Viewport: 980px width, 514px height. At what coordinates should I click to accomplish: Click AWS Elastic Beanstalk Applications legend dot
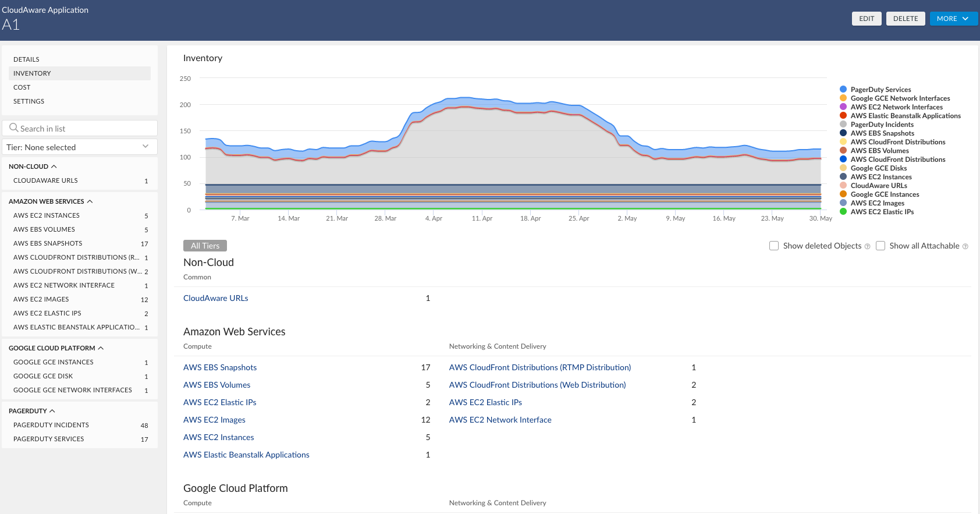coord(843,116)
